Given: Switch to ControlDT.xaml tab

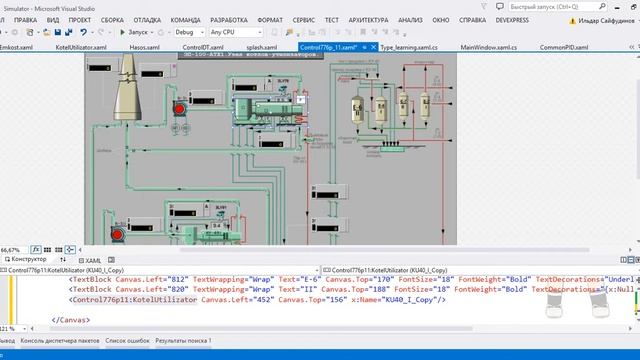Looking at the screenshot, I should [203, 47].
